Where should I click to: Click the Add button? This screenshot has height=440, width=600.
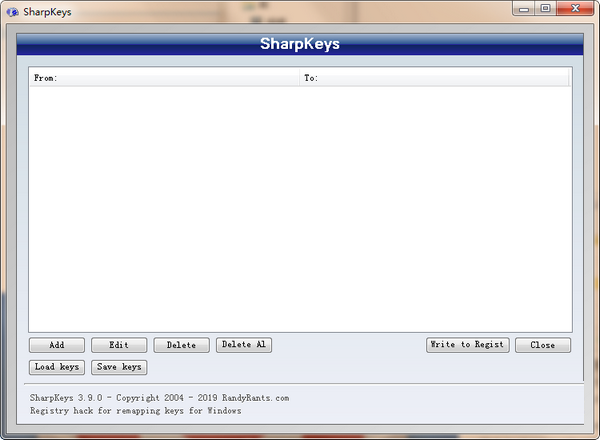(57, 345)
